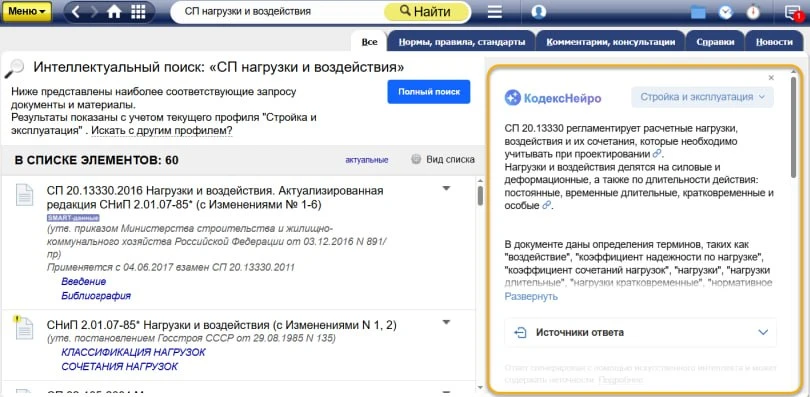This screenshot has height=397, width=810.
Task: Open the СП 20.13330.2016 Нагрузки и воздействия document title
Action: point(215,198)
